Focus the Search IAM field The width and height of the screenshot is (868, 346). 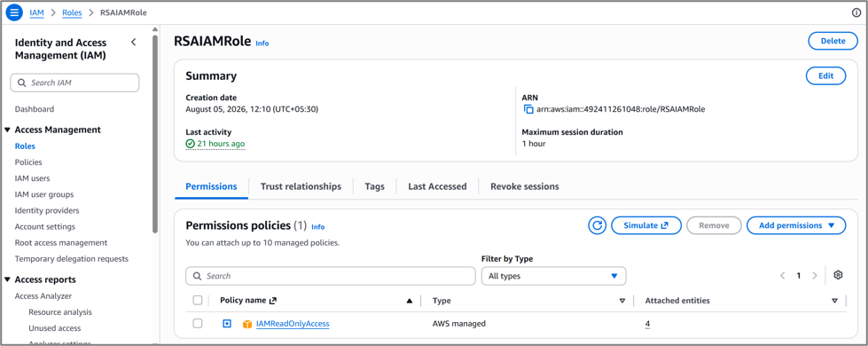74,83
